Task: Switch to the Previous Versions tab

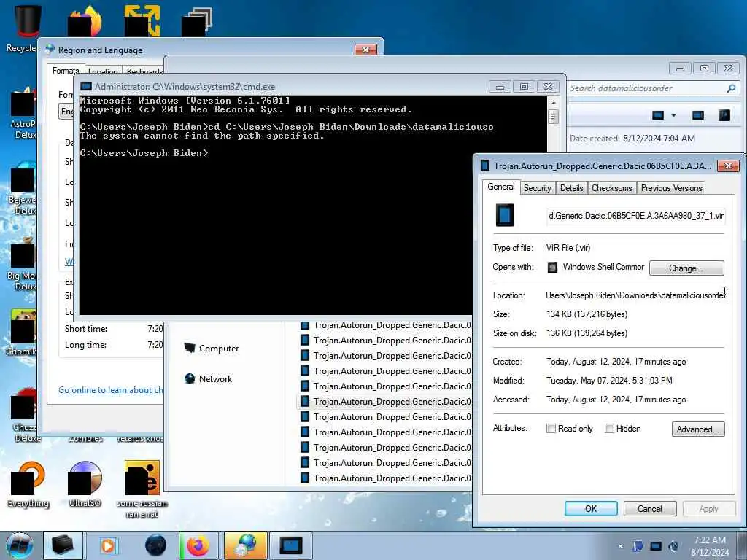Action: pyautogui.click(x=671, y=188)
